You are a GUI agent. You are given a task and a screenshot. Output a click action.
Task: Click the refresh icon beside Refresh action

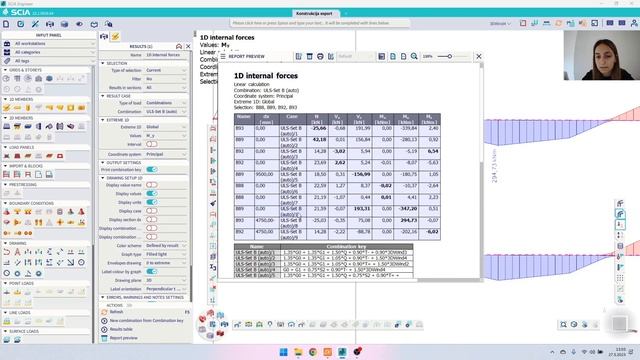[104, 312]
